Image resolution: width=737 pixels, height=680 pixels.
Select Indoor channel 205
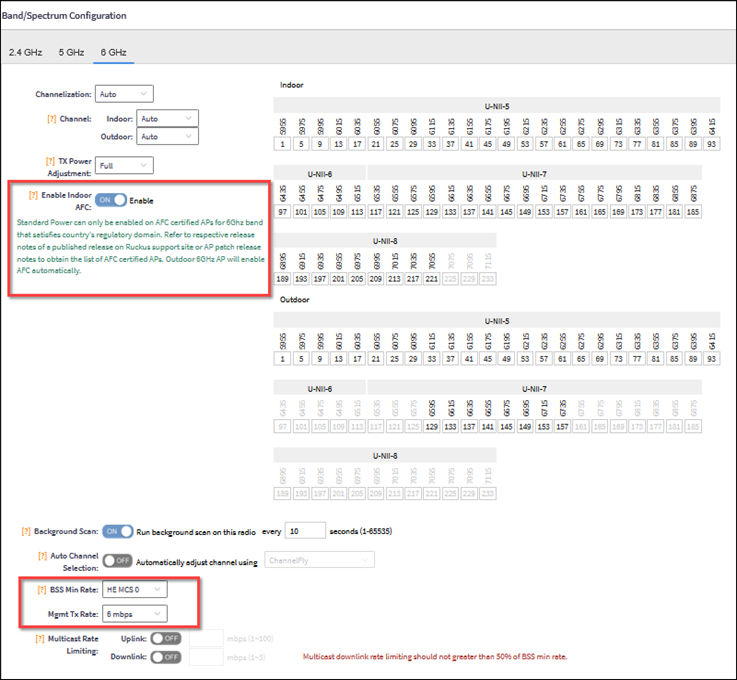click(x=357, y=279)
